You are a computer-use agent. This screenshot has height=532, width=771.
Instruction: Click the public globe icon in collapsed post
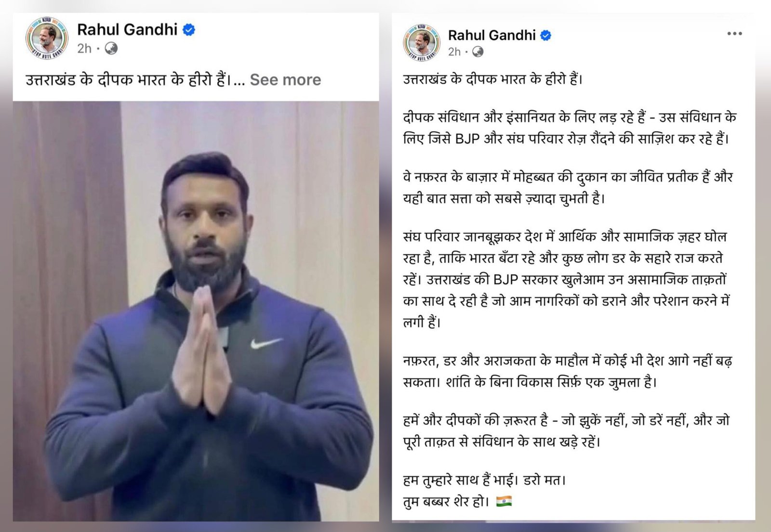[x=111, y=49]
